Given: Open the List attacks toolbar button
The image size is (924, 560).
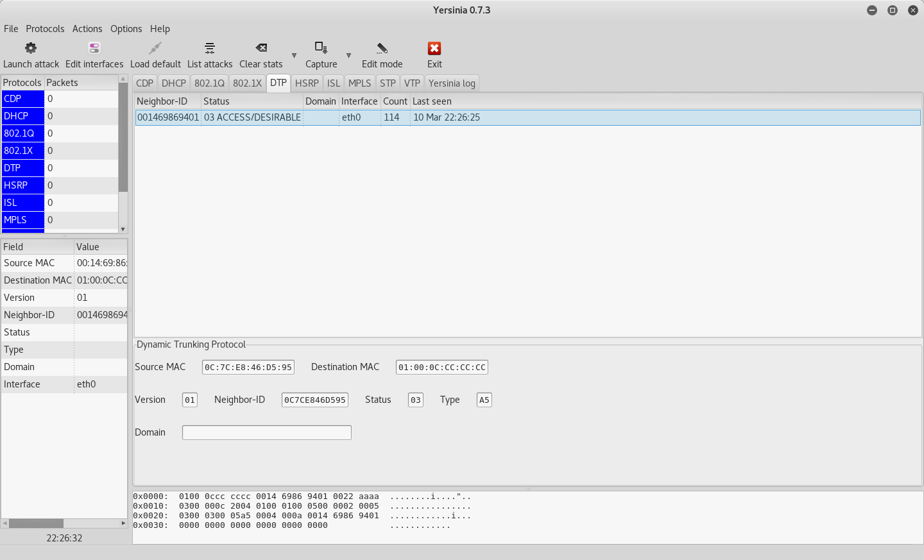Looking at the screenshot, I should [x=210, y=55].
